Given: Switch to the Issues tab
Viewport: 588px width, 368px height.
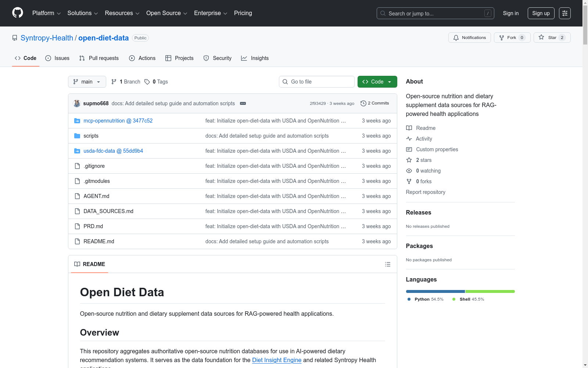Looking at the screenshot, I should point(57,58).
